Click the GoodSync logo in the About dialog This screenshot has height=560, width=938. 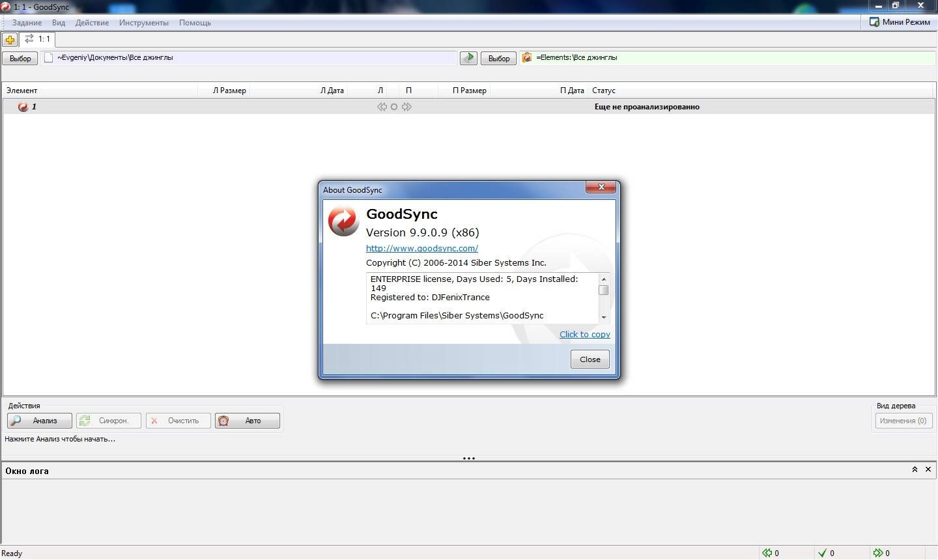[x=343, y=220]
